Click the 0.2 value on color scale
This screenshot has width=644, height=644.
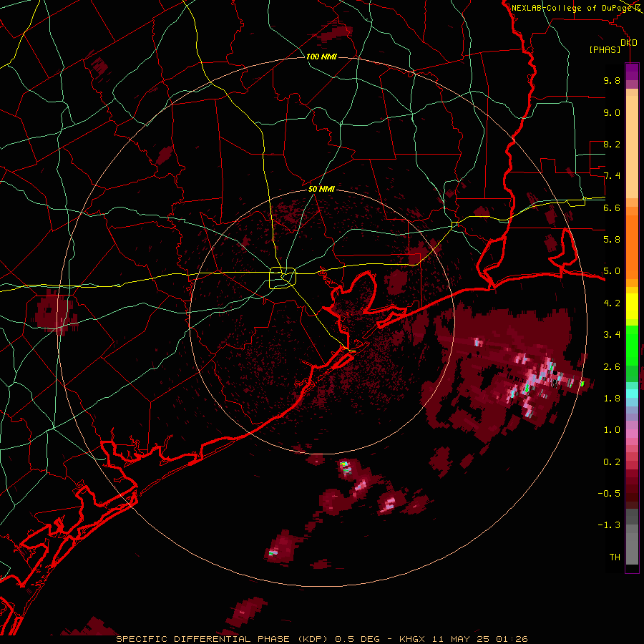tap(612, 462)
